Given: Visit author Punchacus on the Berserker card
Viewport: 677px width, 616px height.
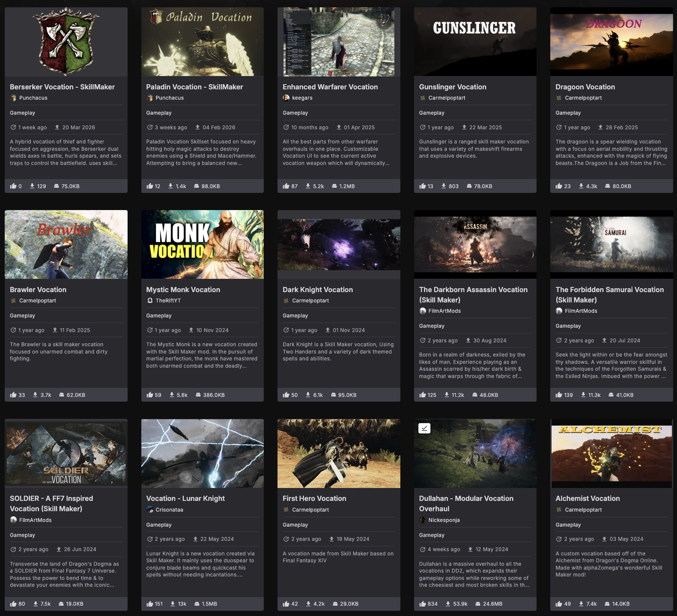Looking at the screenshot, I should point(34,98).
